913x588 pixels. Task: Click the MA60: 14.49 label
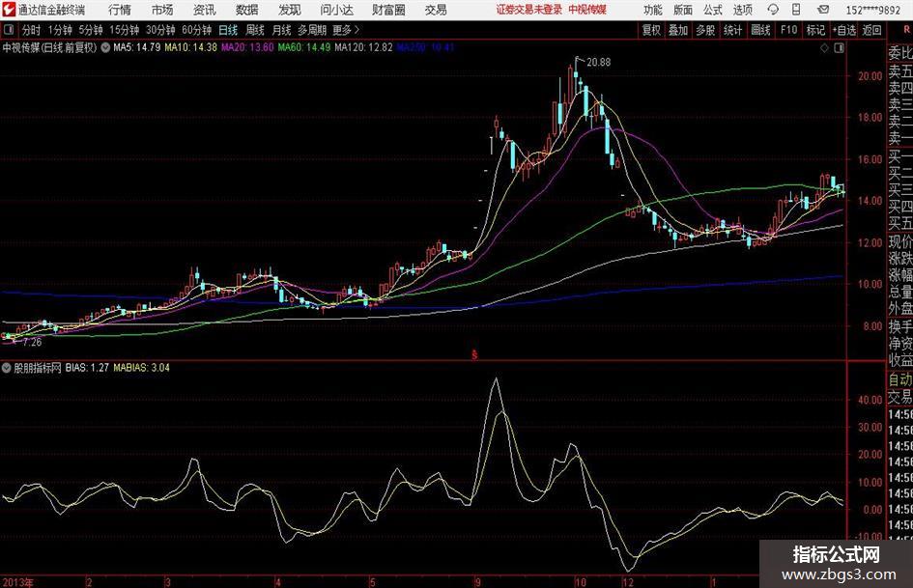(304, 47)
